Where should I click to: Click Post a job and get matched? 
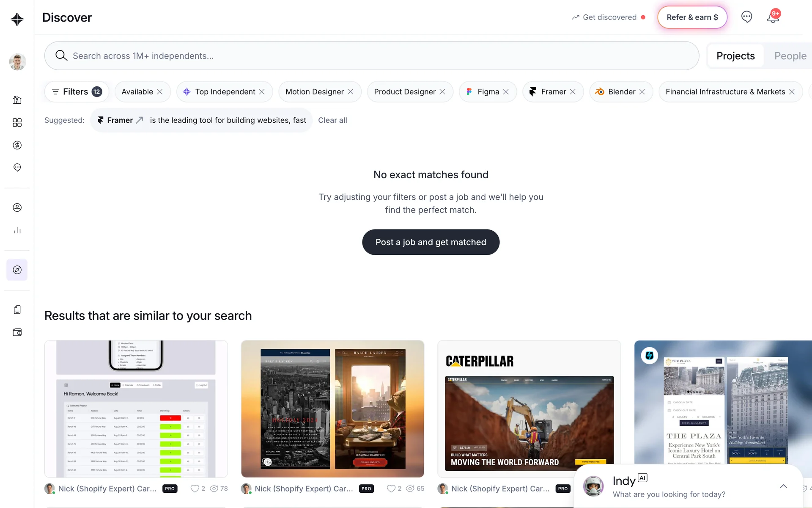coord(431,242)
